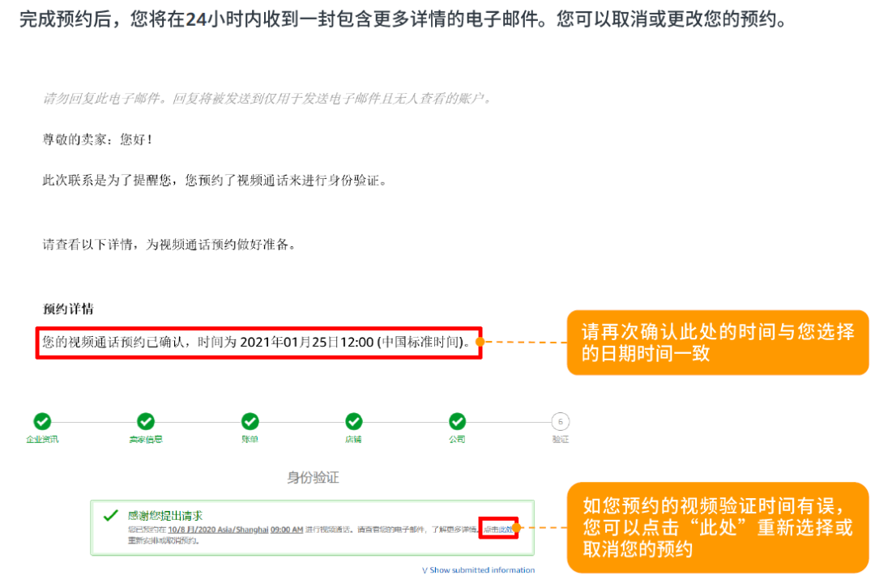Click the 点击此处 link to reschedule
This screenshot has width=875, height=588.
[506, 528]
